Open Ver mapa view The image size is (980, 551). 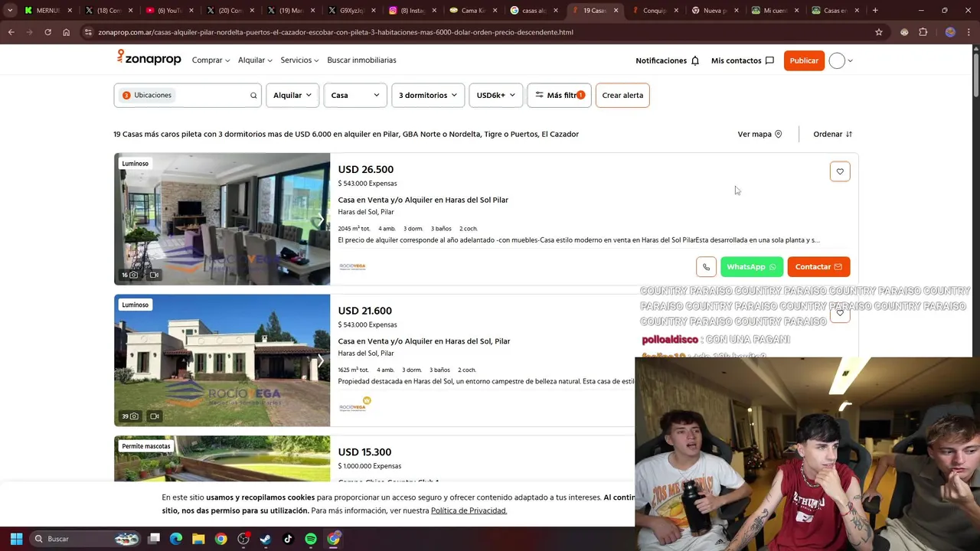(x=759, y=134)
